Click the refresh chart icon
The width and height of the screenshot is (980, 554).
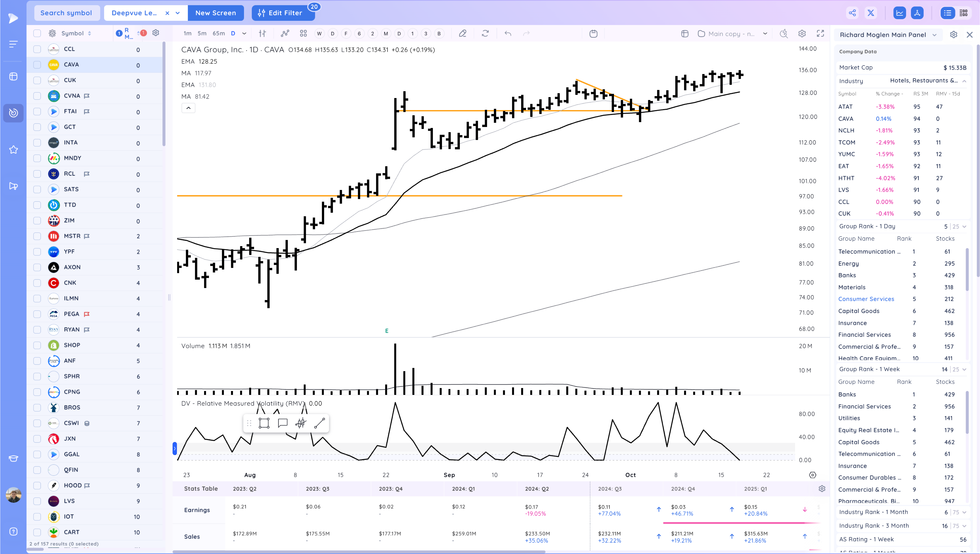[x=485, y=34]
